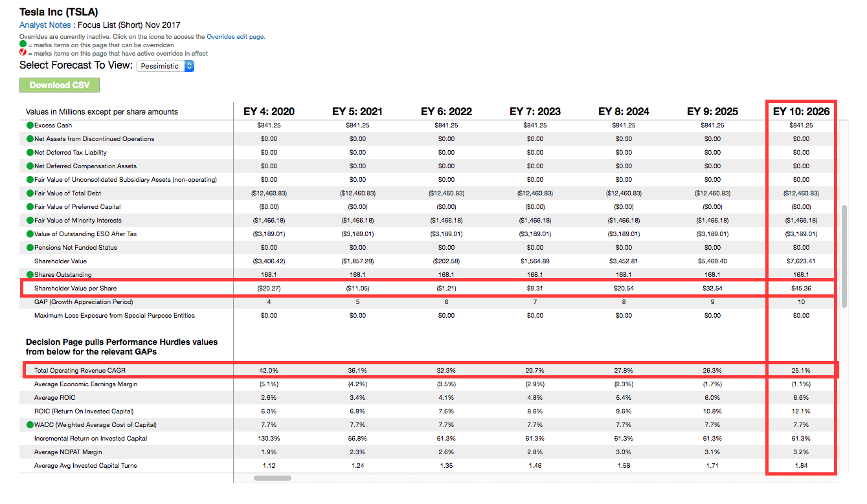Click the Shareholder Value per Share label
Image resolution: width=867 pixels, height=504 pixels.
click(75, 289)
